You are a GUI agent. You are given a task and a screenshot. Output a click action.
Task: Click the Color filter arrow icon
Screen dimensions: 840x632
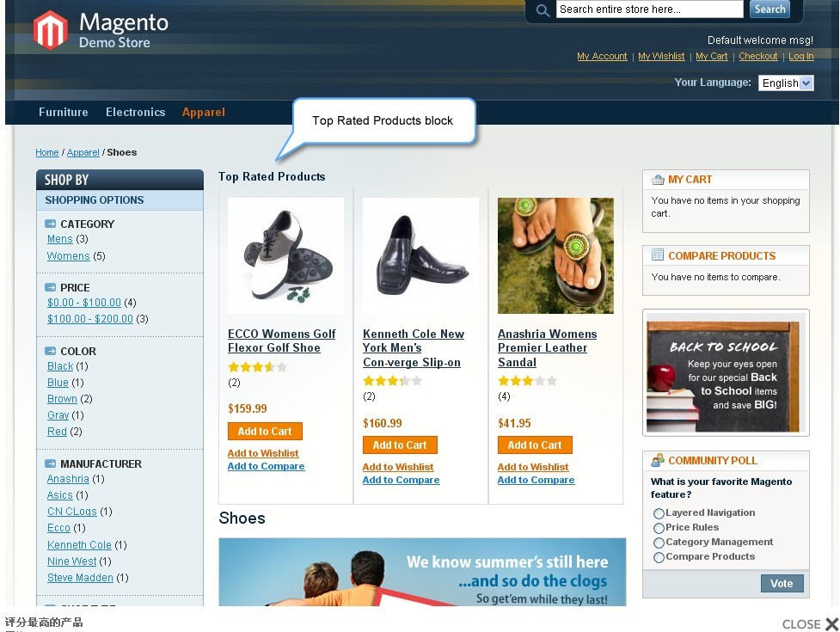click(51, 351)
